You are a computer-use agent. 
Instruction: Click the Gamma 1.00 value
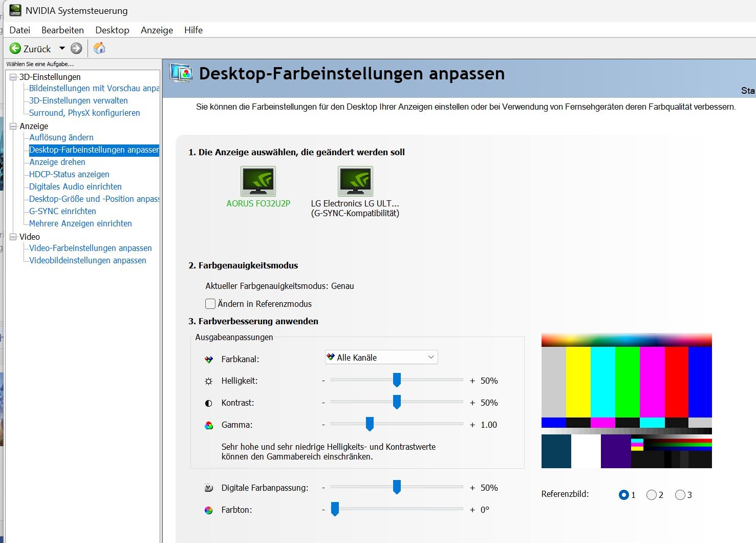click(x=489, y=425)
